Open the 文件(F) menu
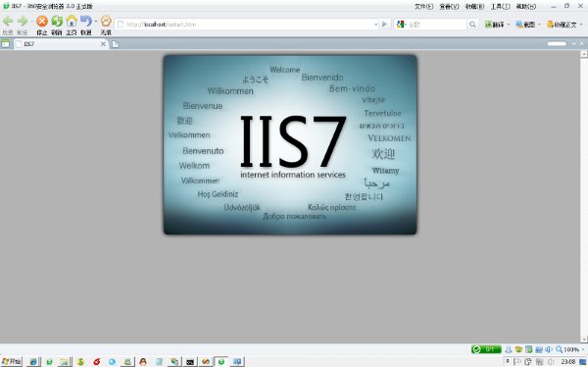 pyautogui.click(x=423, y=7)
